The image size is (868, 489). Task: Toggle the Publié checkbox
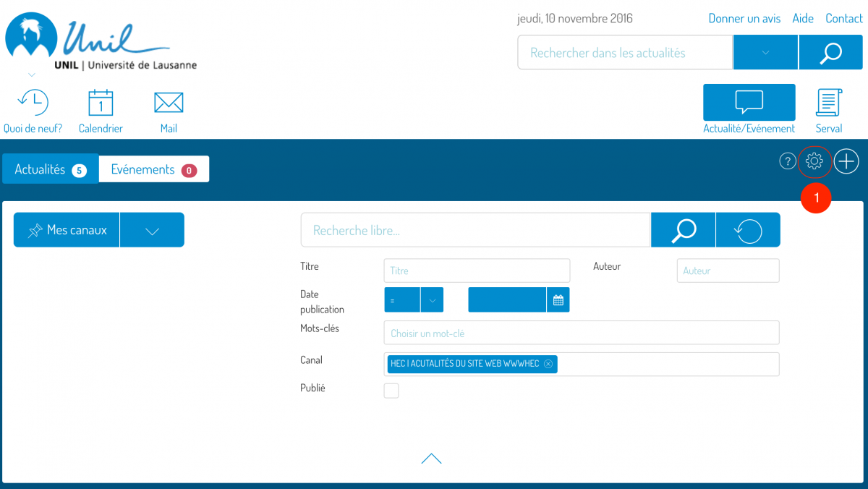391,391
